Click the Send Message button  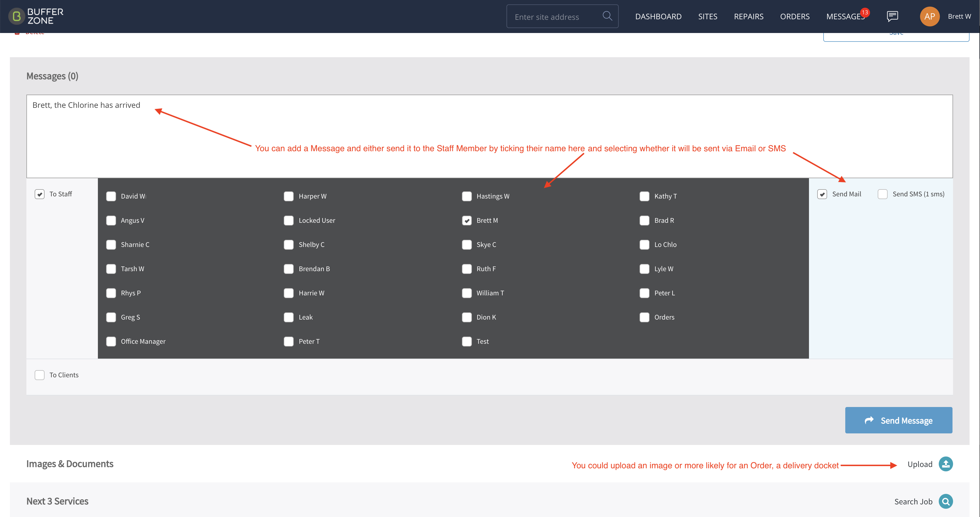tap(898, 420)
